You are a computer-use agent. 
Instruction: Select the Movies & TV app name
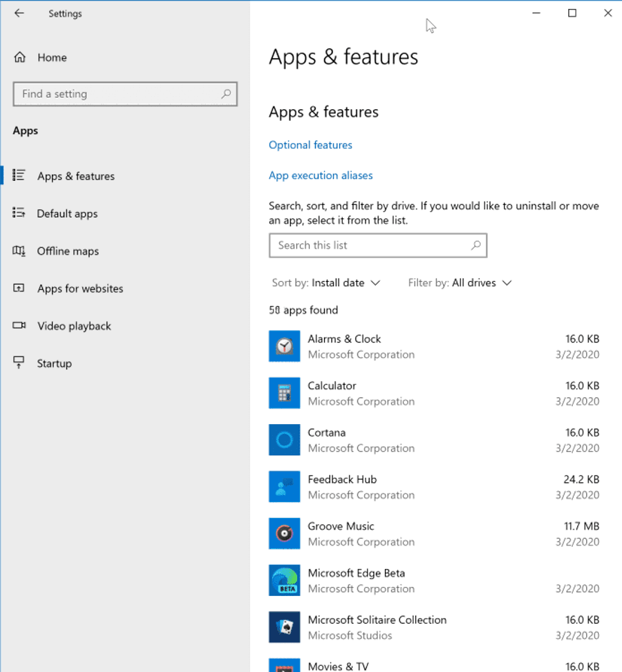point(339,666)
